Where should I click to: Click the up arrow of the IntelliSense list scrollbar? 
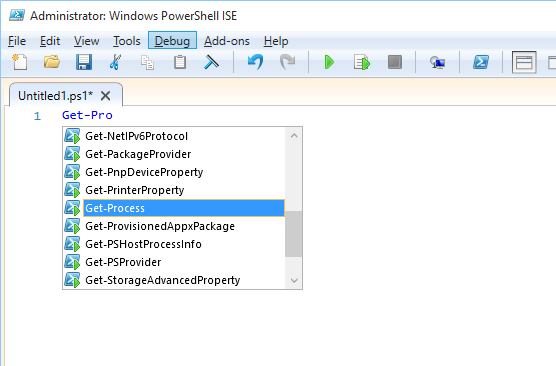[x=294, y=136]
